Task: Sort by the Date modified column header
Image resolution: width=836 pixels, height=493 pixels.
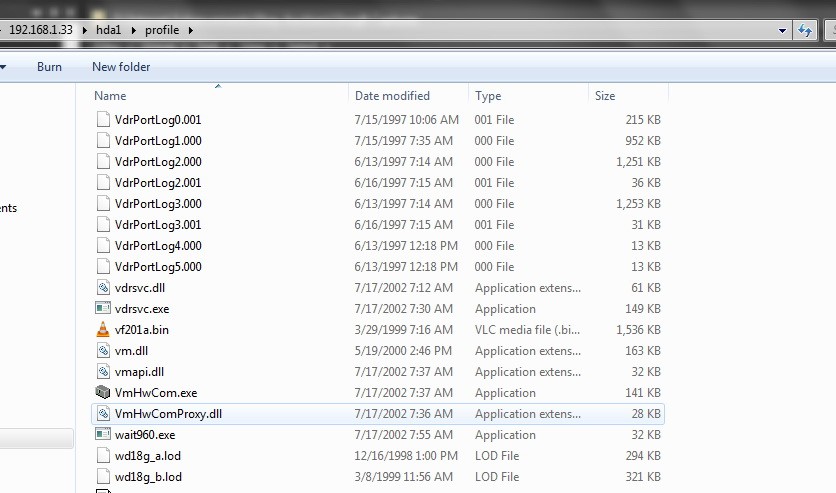Action: [x=392, y=96]
